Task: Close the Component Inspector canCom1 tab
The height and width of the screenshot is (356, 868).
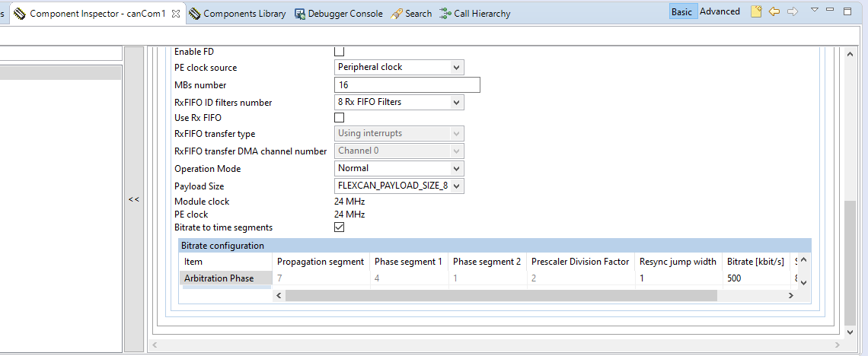Action: click(176, 14)
